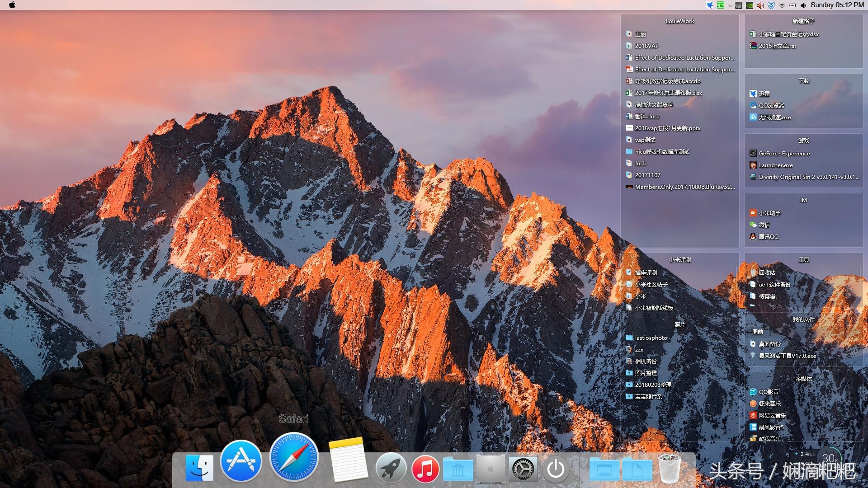The width and height of the screenshot is (868, 488).
Task: Click the Wi-Fi status icon
Action: (x=782, y=5)
